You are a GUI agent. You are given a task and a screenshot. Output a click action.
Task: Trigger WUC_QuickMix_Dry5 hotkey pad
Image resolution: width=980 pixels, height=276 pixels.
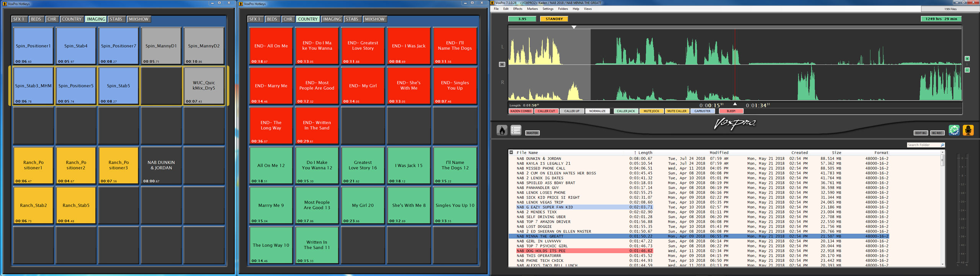point(204,85)
